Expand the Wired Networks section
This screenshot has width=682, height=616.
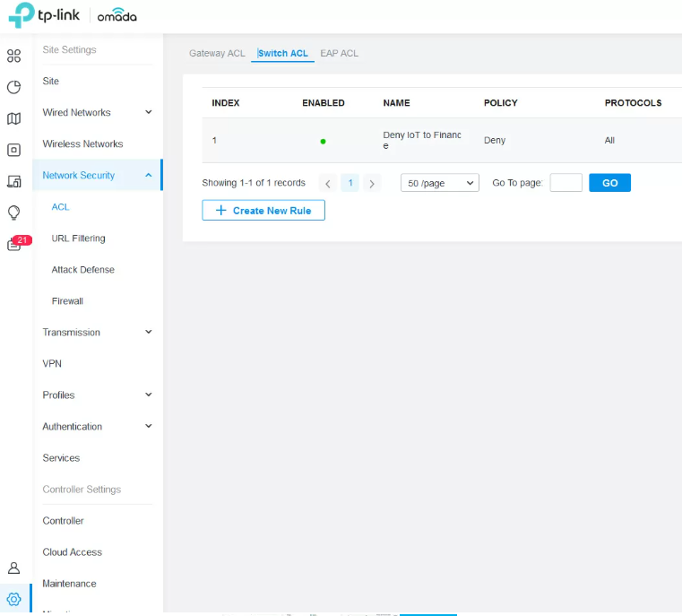[x=149, y=112]
